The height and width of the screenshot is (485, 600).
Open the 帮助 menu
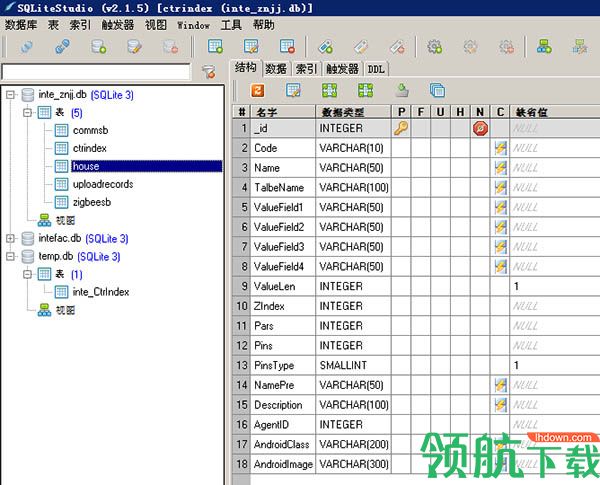(264, 25)
